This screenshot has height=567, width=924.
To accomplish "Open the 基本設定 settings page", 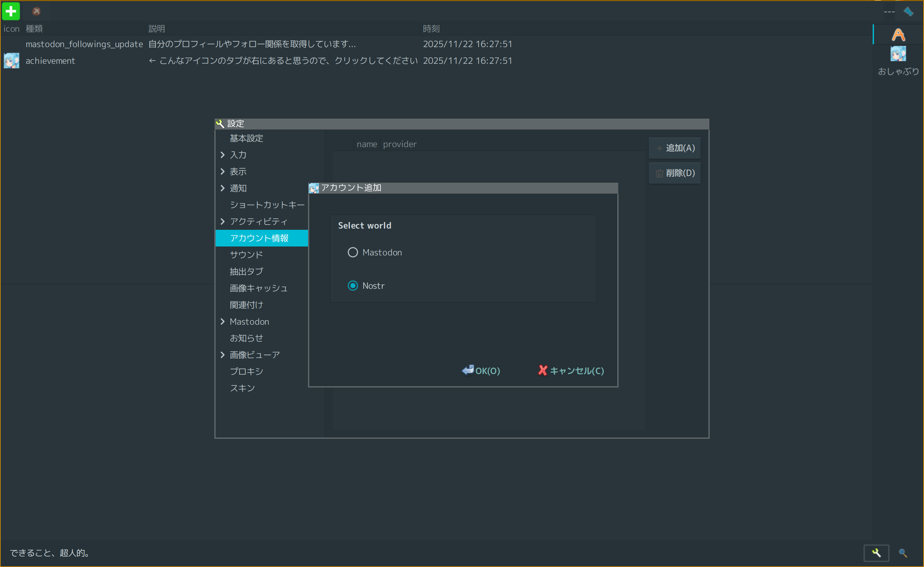I will (x=246, y=138).
